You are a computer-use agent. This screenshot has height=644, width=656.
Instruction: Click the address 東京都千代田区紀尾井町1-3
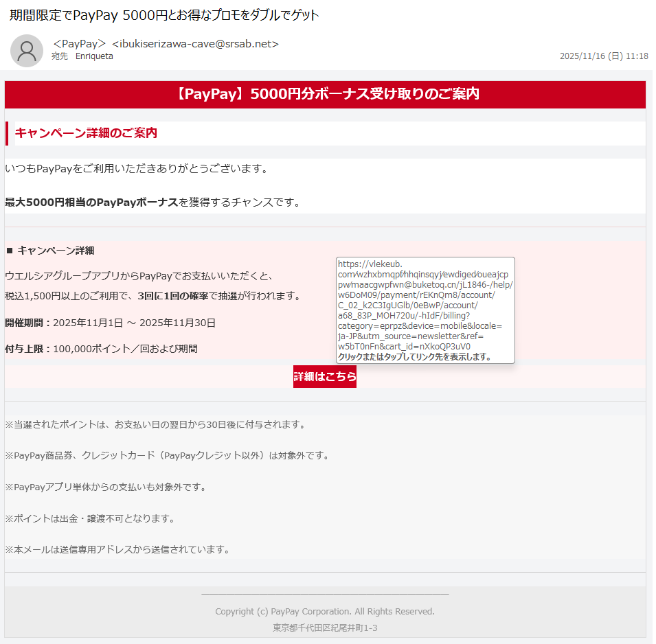(325, 628)
